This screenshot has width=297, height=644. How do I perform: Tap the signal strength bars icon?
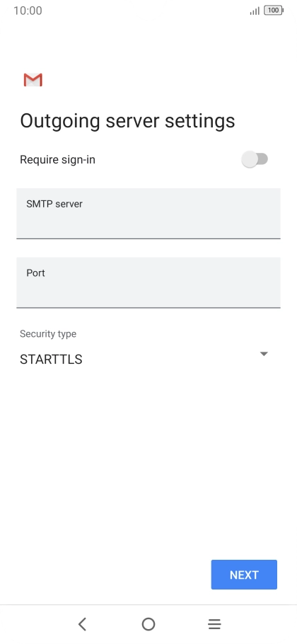click(x=255, y=11)
